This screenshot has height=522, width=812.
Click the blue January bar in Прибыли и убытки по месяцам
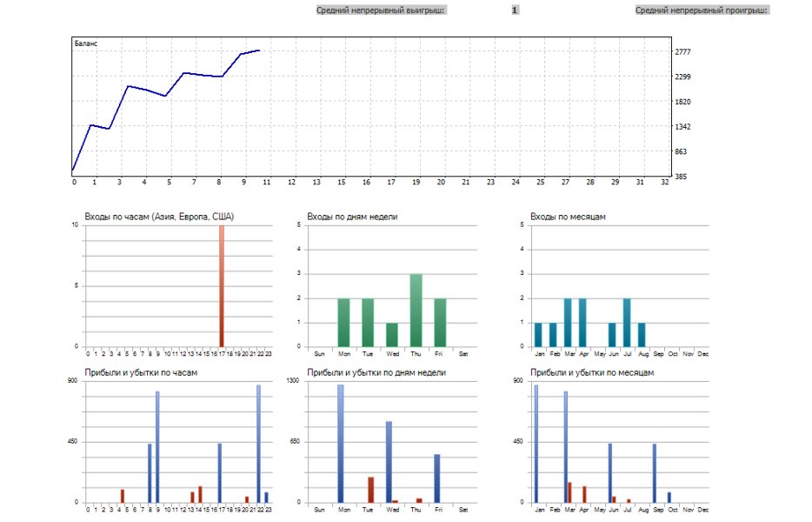[x=536, y=444]
